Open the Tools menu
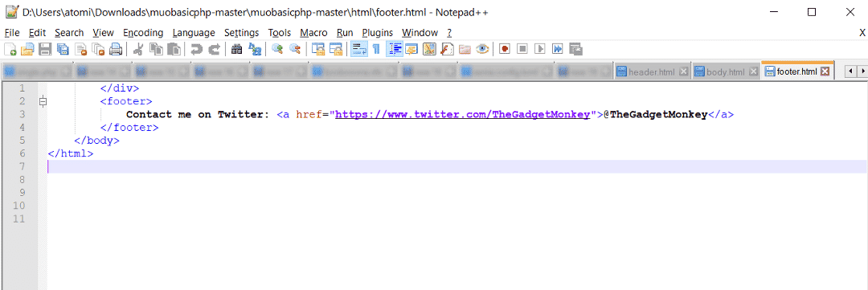 280,33
